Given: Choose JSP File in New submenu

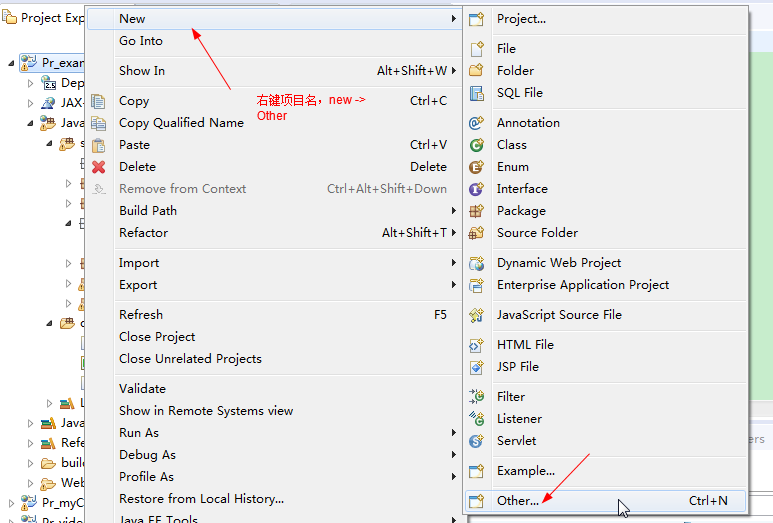Looking at the screenshot, I should 605,367.
